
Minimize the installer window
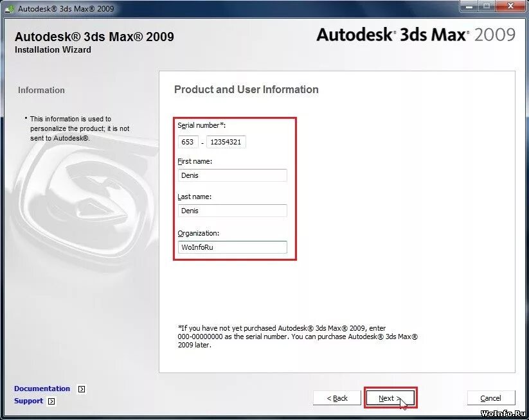[469, 6]
